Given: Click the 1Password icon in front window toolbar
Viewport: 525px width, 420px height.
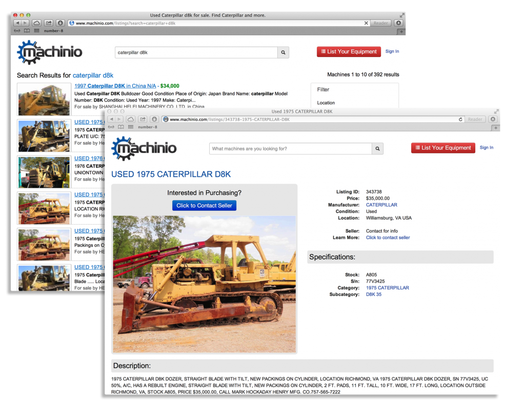Looking at the screenshot, I should tap(154, 119).
